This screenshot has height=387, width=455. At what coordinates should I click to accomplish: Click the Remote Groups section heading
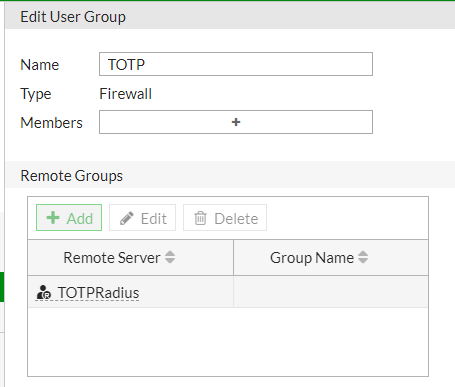point(72,176)
